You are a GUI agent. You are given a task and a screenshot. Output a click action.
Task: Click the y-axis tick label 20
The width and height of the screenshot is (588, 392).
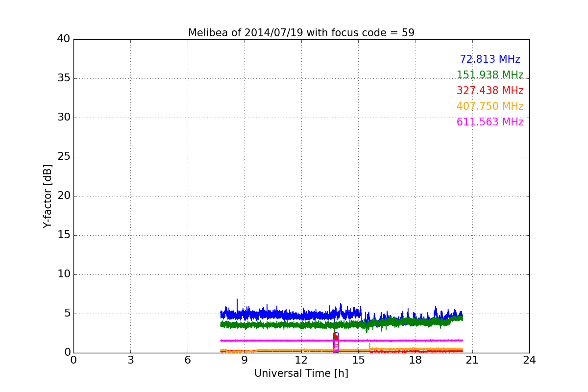coord(64,196)
